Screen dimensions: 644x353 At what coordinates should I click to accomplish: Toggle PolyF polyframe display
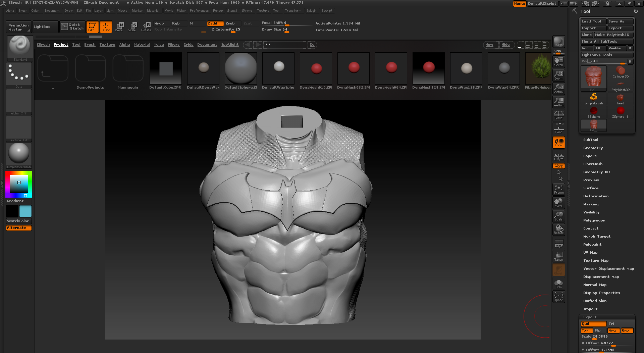click(x=558, y=243)
